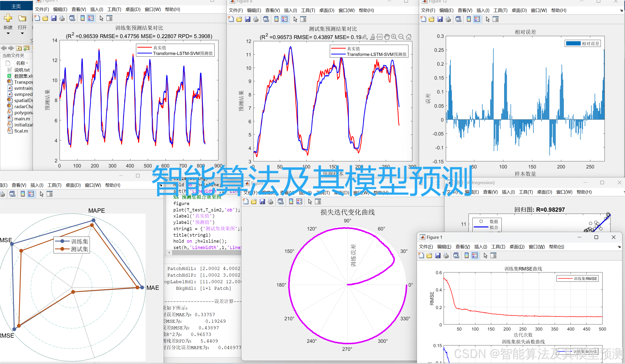The image size is (625, 364).
Task: Open a new figure from Figure 7 toolbar
Action: pos(37,18)
